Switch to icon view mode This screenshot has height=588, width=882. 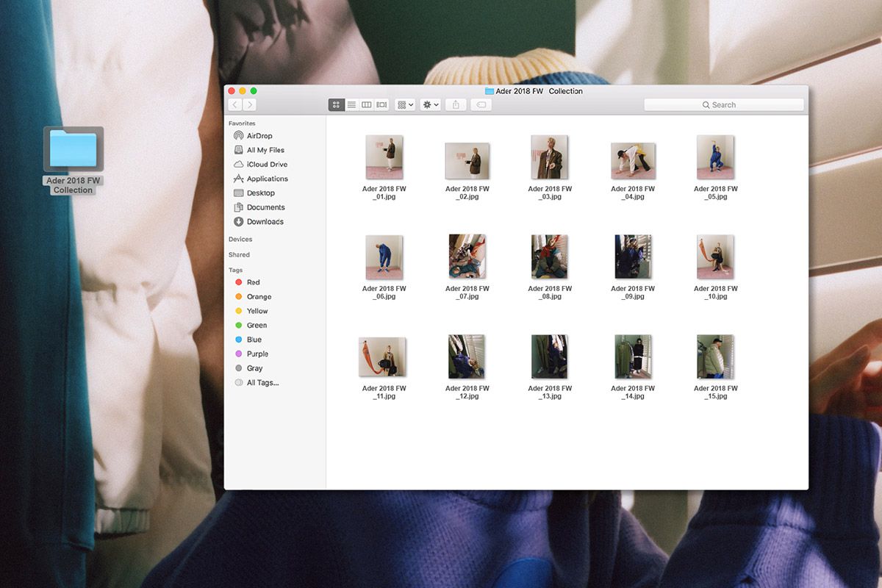pos(337,105)
